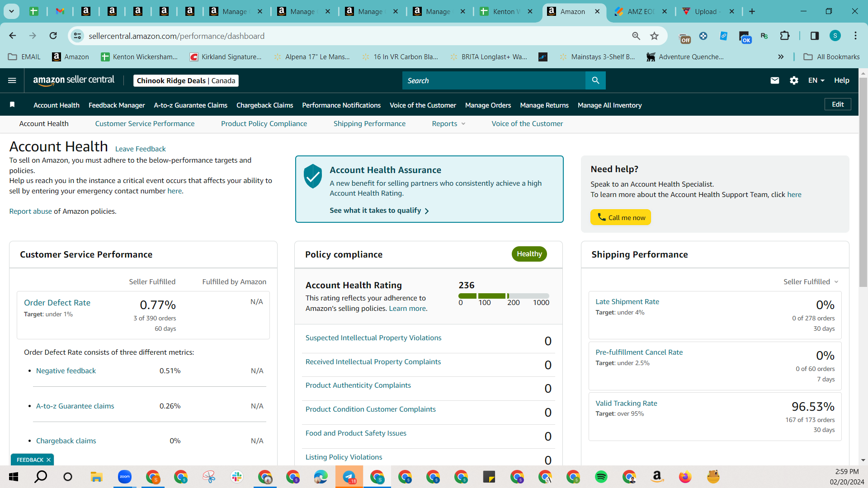Viewport: 868px width, 488px height.
Task: Open the Seller Central hamburger menu
Action: coord(12,80)
